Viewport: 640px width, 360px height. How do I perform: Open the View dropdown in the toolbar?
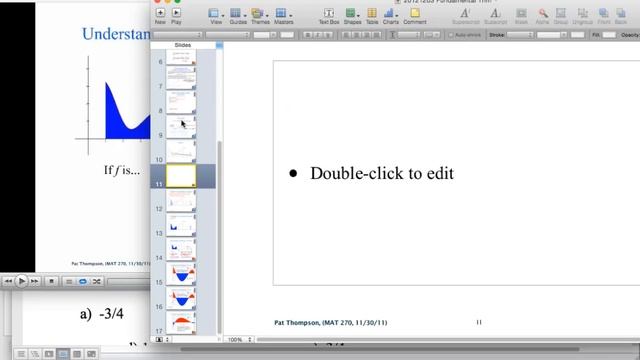[x=216, y=16]
